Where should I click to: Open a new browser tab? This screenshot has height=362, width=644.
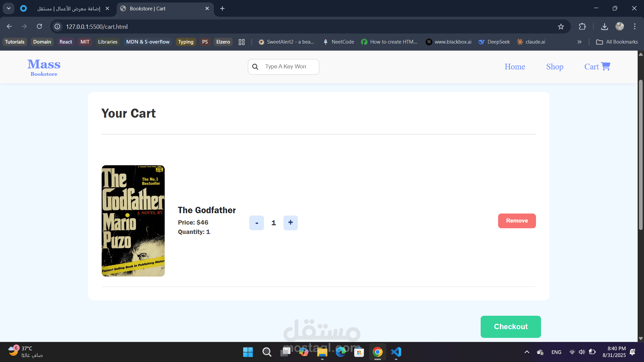tap(222, 8)
